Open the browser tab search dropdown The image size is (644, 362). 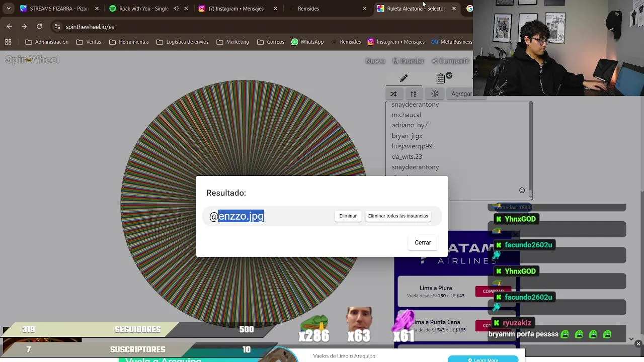pyautogui.click(x=9, y=9)
